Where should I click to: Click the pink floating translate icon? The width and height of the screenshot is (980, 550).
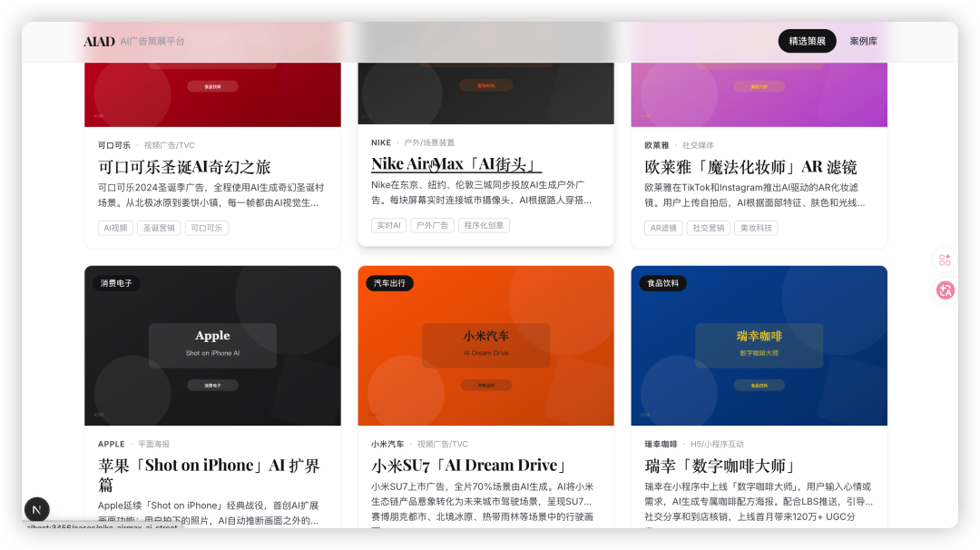point(945,290)
